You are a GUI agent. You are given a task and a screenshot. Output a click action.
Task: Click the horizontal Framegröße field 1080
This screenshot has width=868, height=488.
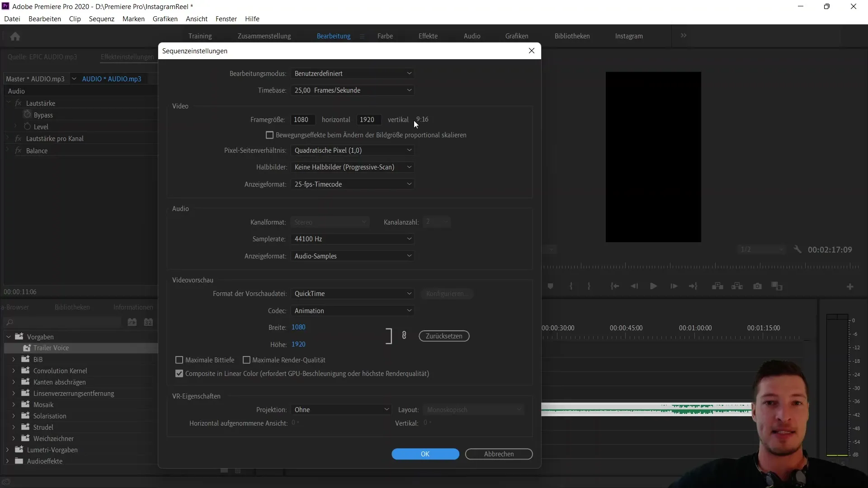click(x=302, y=120)
